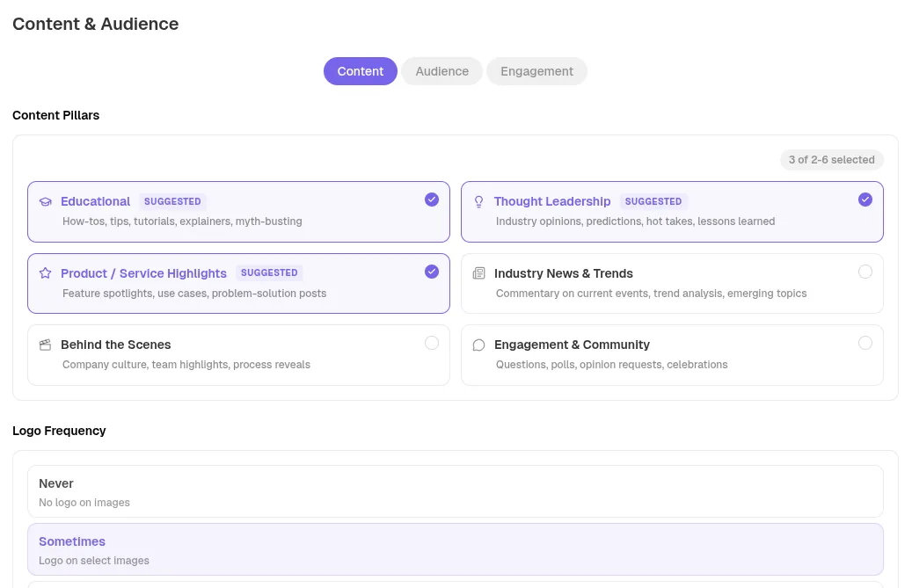Open the Engagement tab

click(536, 71)
